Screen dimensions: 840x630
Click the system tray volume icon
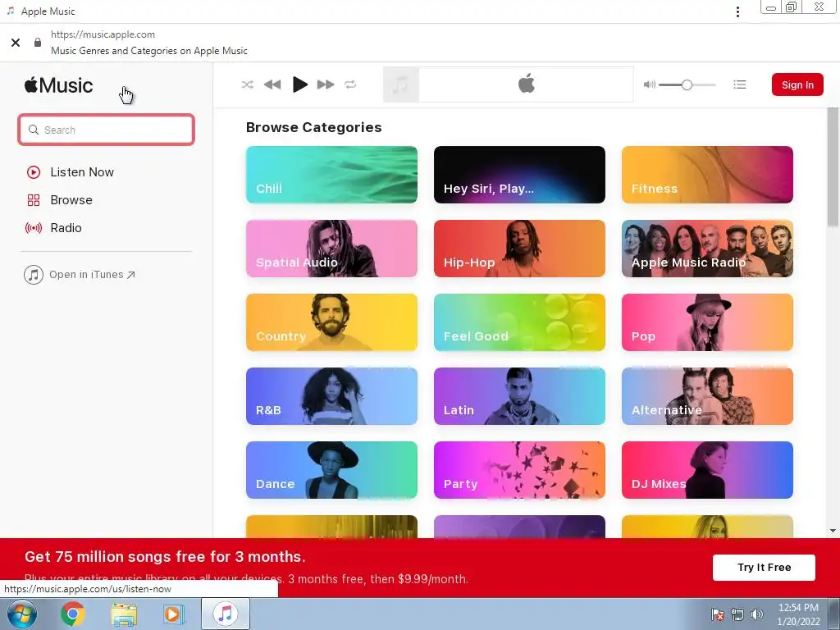click(x=757, y=614)
